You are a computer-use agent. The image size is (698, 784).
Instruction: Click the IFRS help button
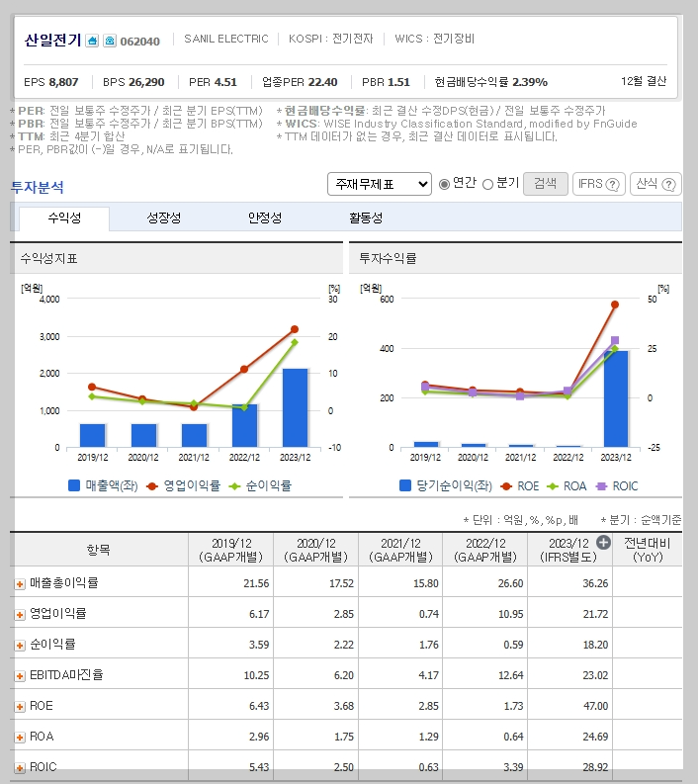pos(598,184)
